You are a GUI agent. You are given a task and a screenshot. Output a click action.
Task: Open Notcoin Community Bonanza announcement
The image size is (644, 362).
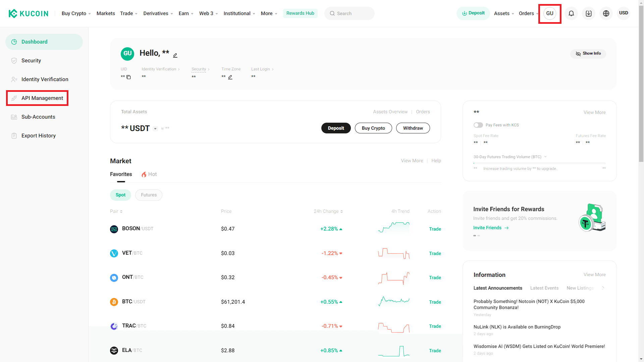[529, 304]
